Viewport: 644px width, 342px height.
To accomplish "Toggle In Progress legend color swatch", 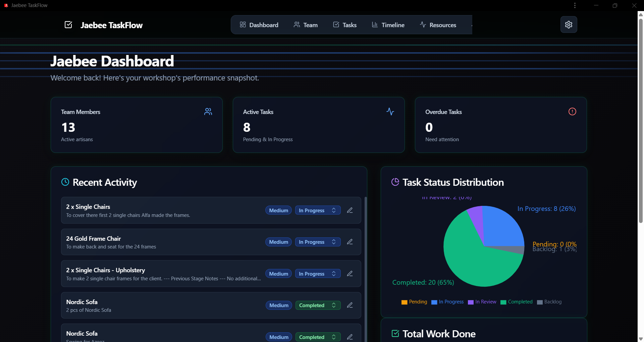I will coord(434,302).
